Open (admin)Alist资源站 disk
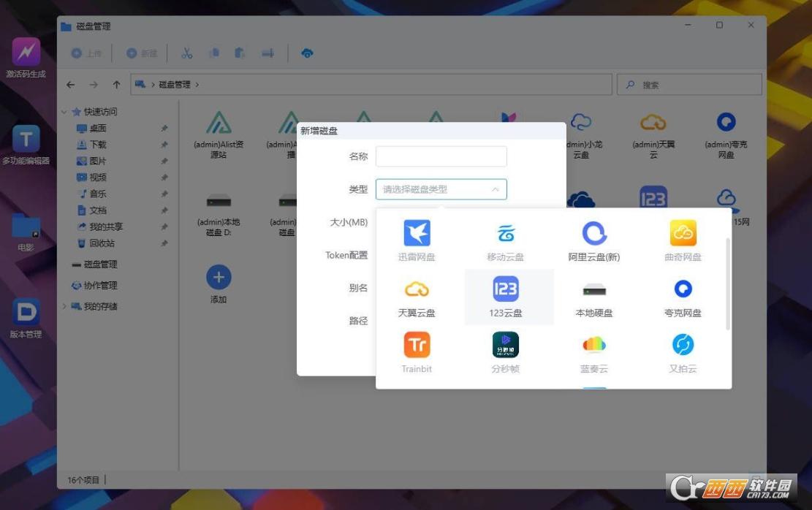The height and width of the screenshot is (510, 812). coord(219,134)
